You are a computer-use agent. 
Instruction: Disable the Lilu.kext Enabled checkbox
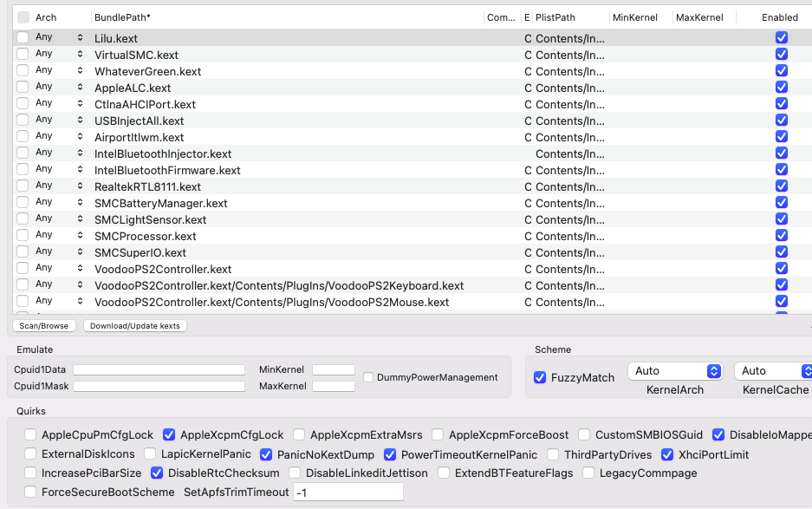(x=782, y=37)
